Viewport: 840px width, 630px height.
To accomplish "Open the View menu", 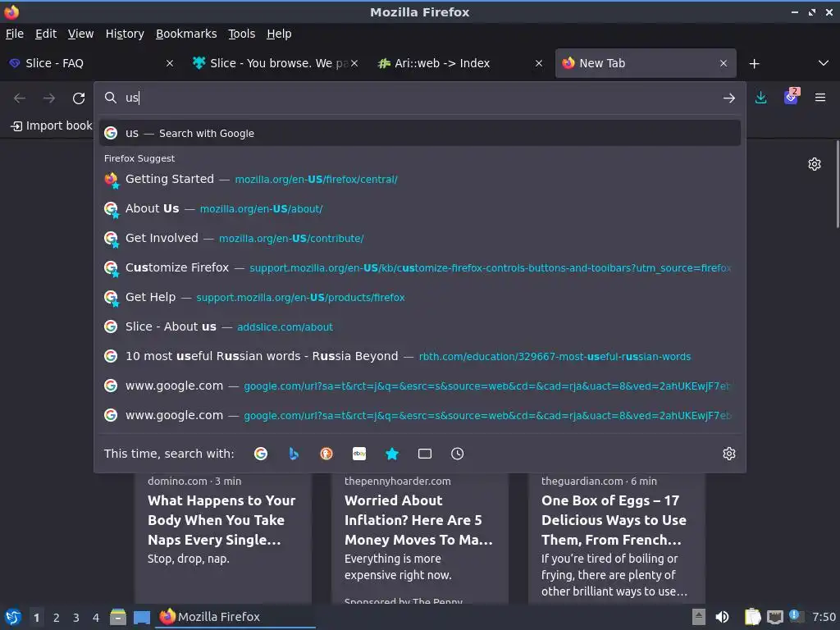I will 81,34.
